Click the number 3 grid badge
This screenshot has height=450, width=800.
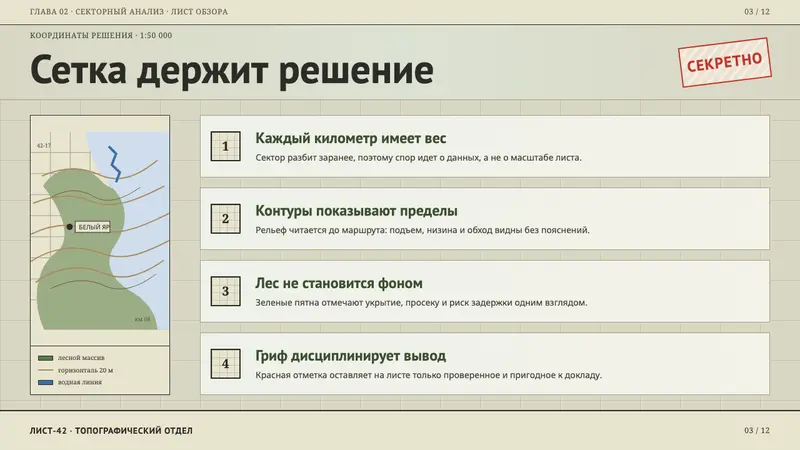tap(226, 291)
